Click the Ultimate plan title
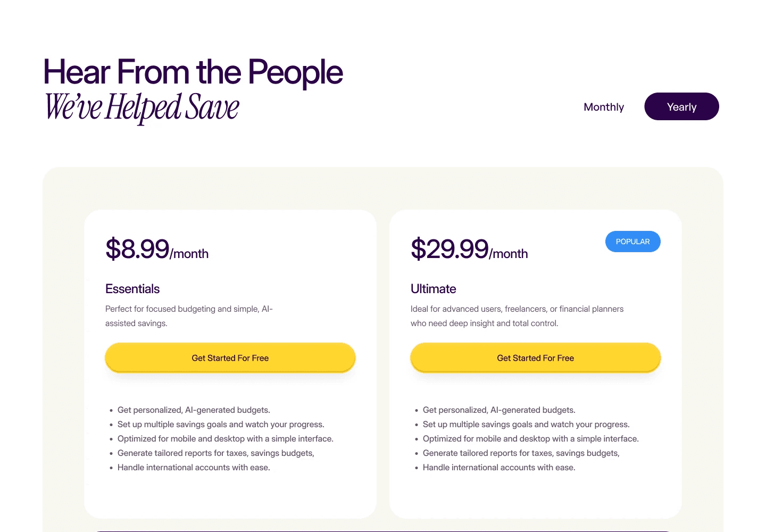The image size is (766, 532). [433, 288]
